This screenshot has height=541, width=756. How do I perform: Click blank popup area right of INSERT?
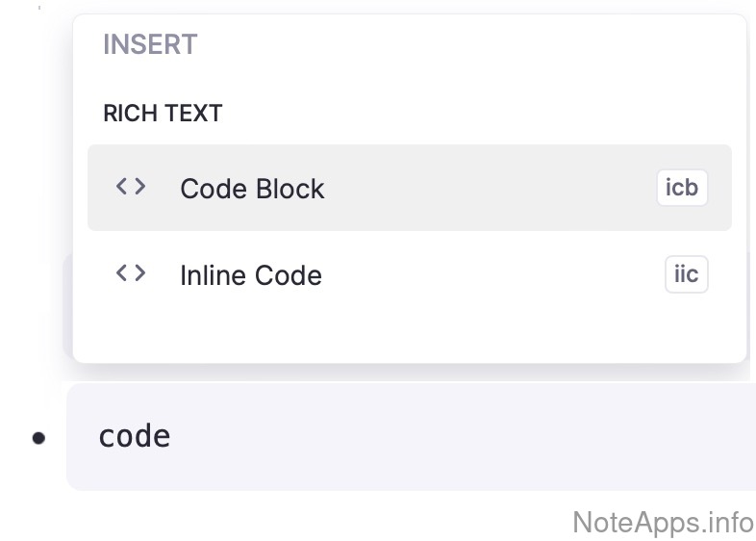click(x=462, y=44)
